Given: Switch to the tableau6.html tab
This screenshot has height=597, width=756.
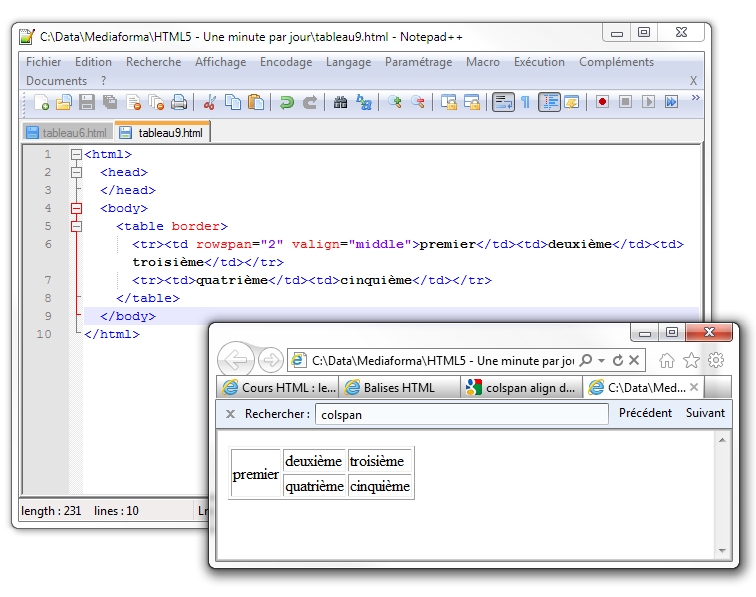Looking at the screenshot, I should pyautogui.click(x=68, y=133).
